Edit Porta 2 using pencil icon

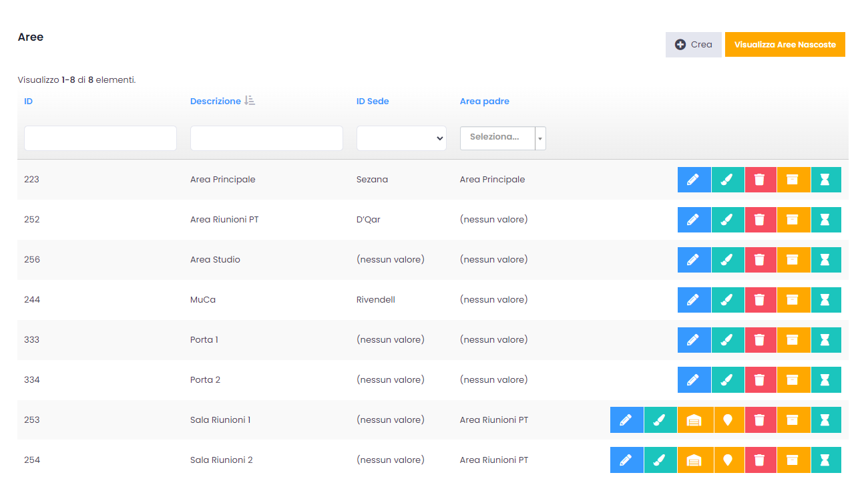tap(694, 380)
